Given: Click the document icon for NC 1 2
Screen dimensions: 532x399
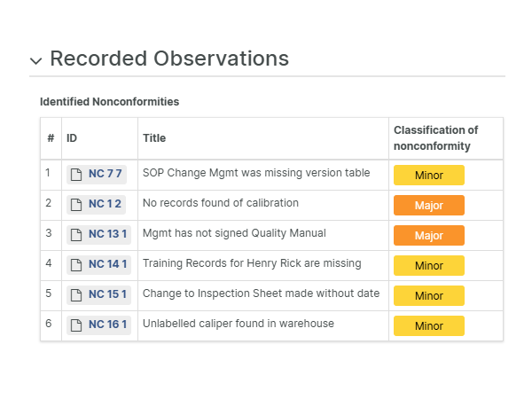Looking at the screenshot, I should click(76, 205).
